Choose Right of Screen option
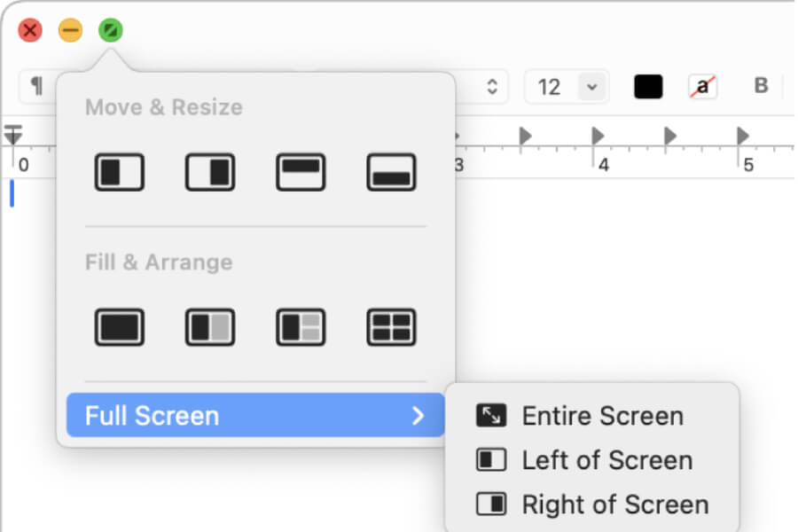Screen dimensions: 798x532 tap(612, 504)
